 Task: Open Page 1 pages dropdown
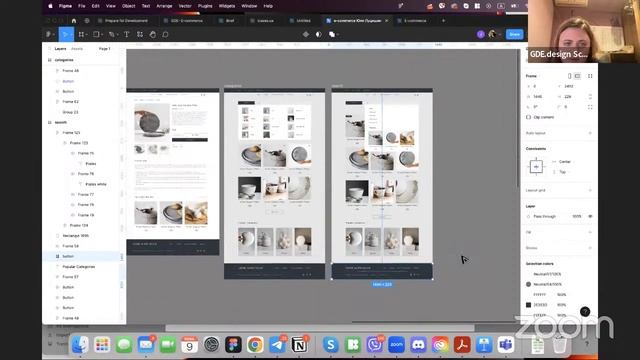105,49
